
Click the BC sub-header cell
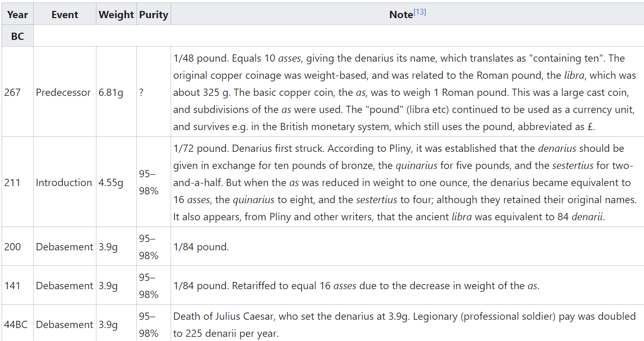click(17, 36)
